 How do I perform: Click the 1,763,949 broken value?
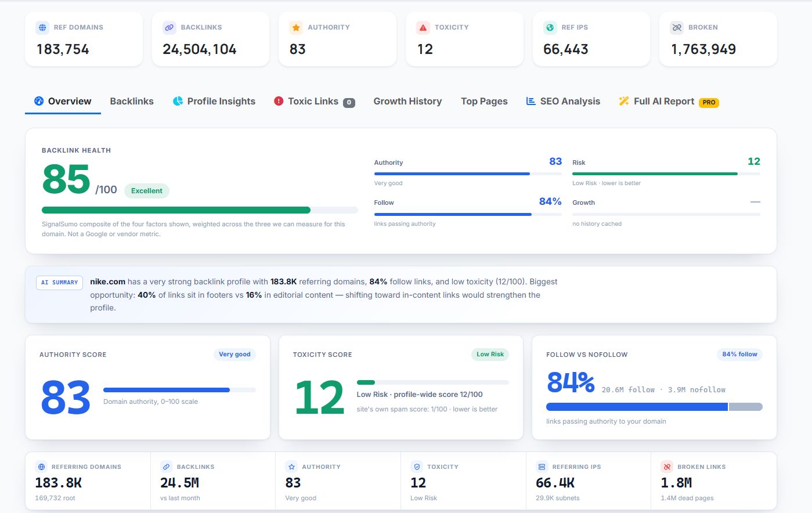pyautogui.click(x=703, y=49)
